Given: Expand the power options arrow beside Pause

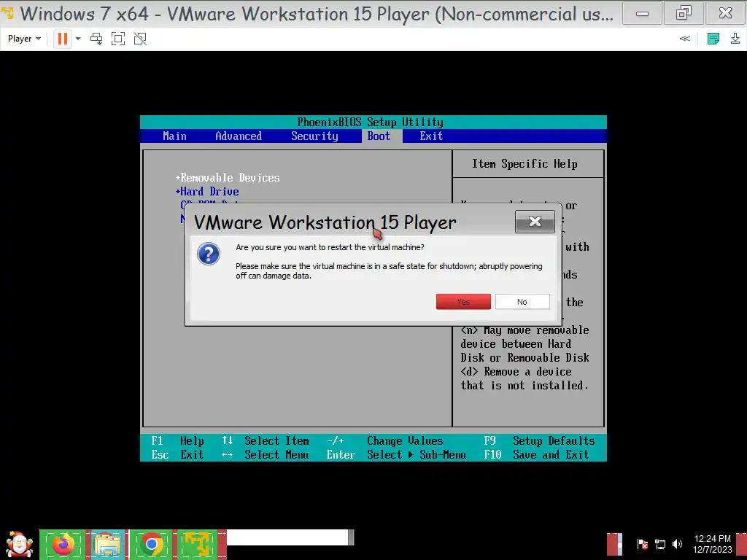Looking at the screenshot, I should pyautogui.click(x=78, y=39).
